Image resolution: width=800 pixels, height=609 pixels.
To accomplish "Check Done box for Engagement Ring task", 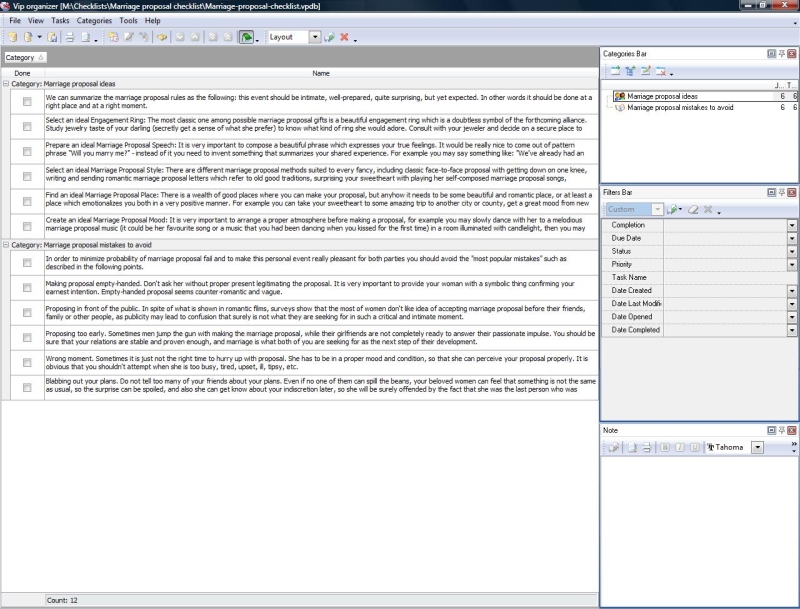I will coord(27,127).
